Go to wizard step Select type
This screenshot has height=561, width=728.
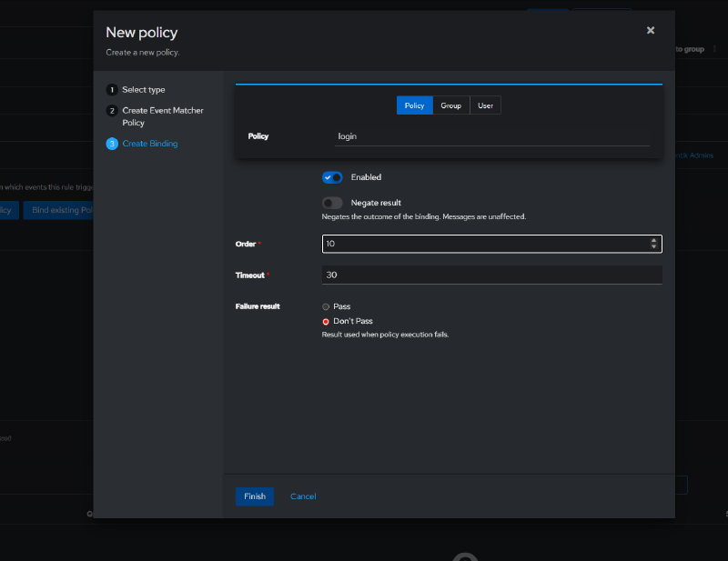(144, 89)
